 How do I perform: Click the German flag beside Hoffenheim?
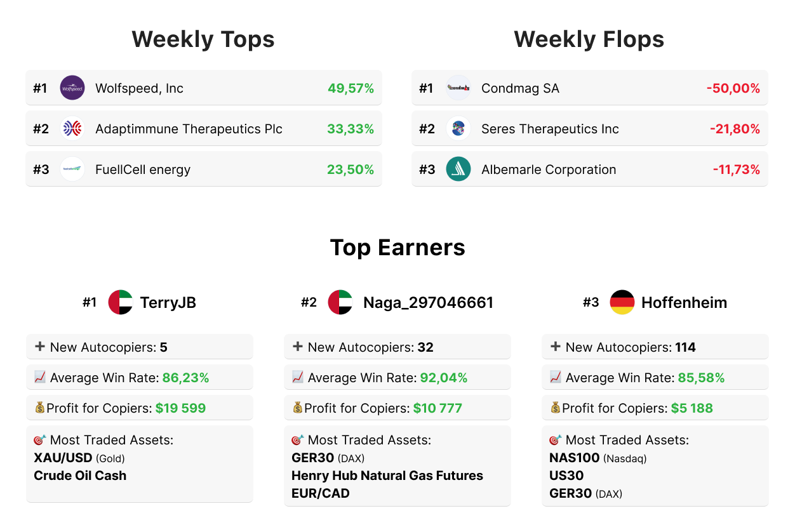point(622,302)
